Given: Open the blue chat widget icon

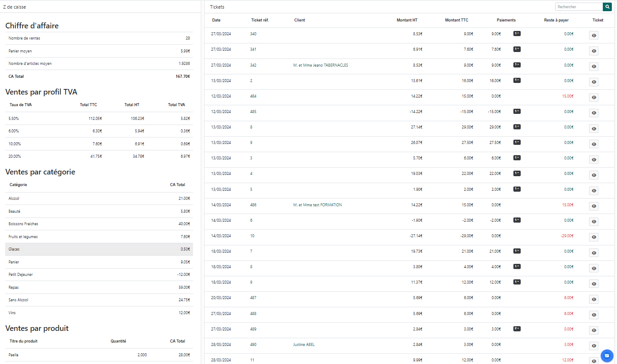Looking at the screenshot, I should coord(607,356).
